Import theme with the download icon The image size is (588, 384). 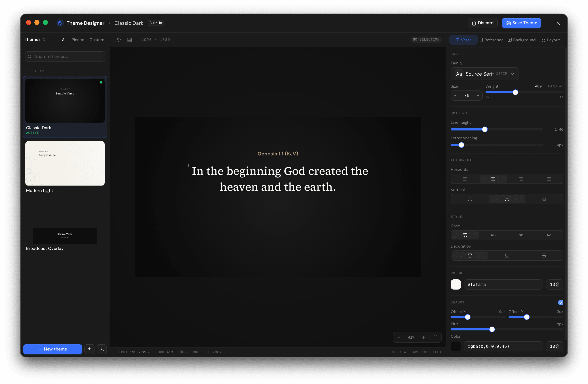pyautogui.click(x=102, y=349)
